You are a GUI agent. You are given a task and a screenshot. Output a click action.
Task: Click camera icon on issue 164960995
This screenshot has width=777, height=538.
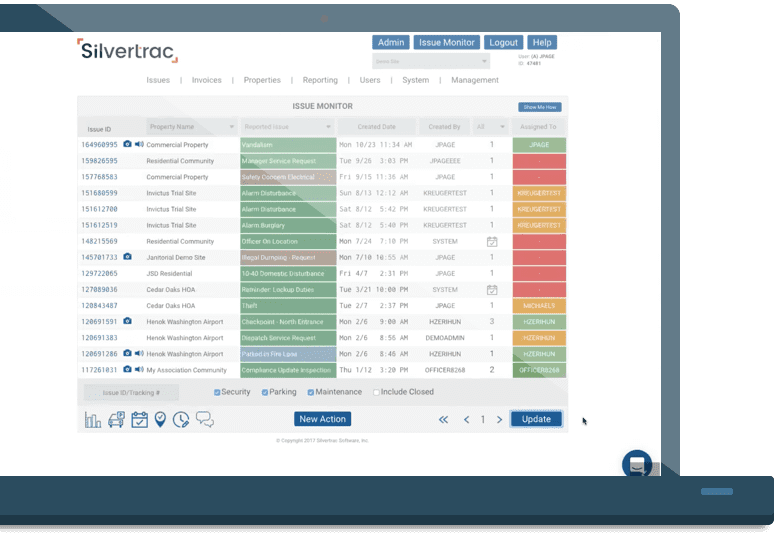coord(127,144)
